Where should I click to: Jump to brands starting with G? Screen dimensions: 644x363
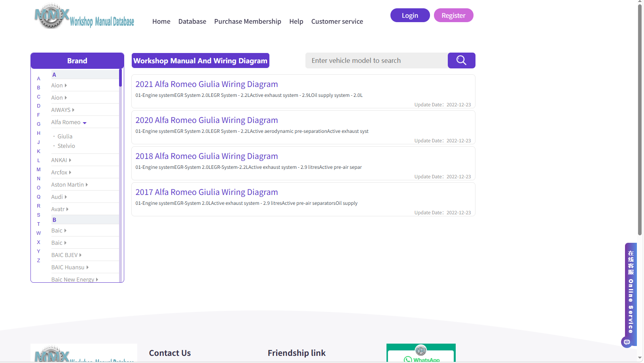39,124
